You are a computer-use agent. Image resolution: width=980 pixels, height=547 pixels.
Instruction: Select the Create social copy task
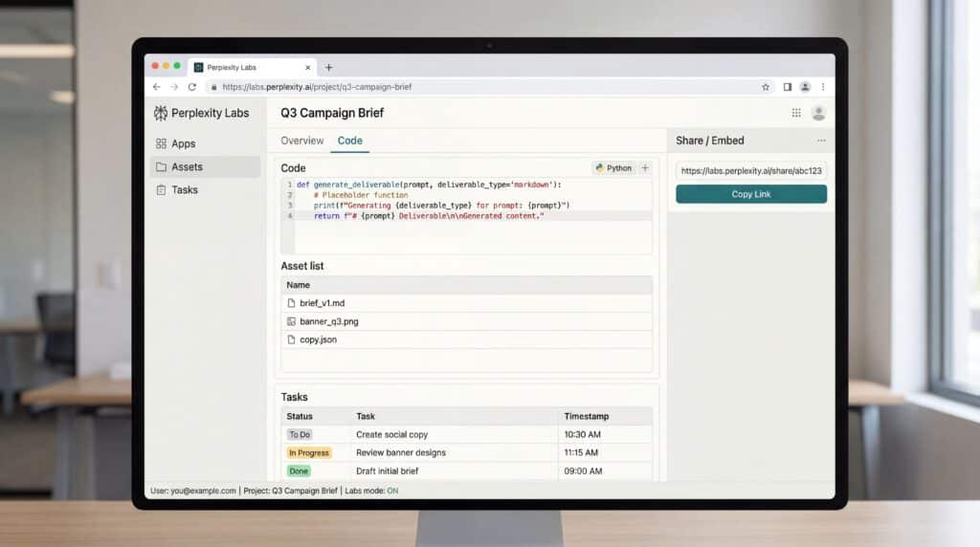coord(391,434)
